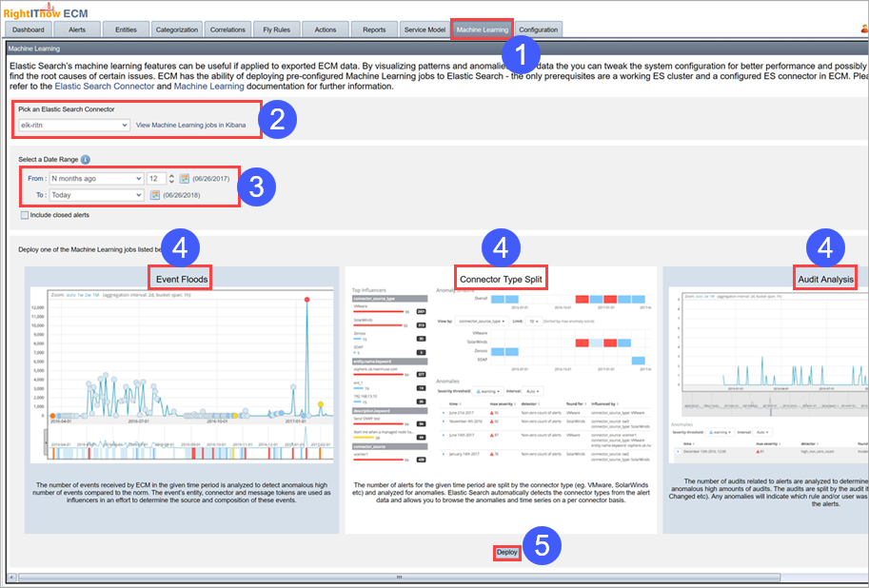Select the Connector Type Split job title
Viewport: 869px width, 588px height.
pos(501,280)
